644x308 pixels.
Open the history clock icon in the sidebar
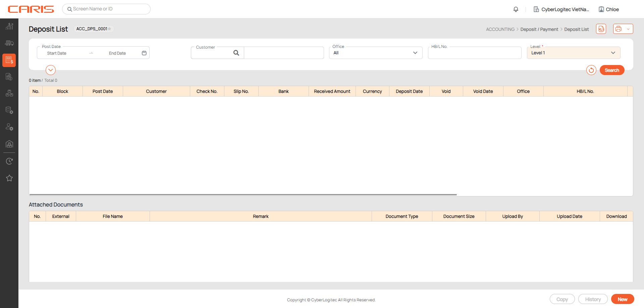point(9,161)
